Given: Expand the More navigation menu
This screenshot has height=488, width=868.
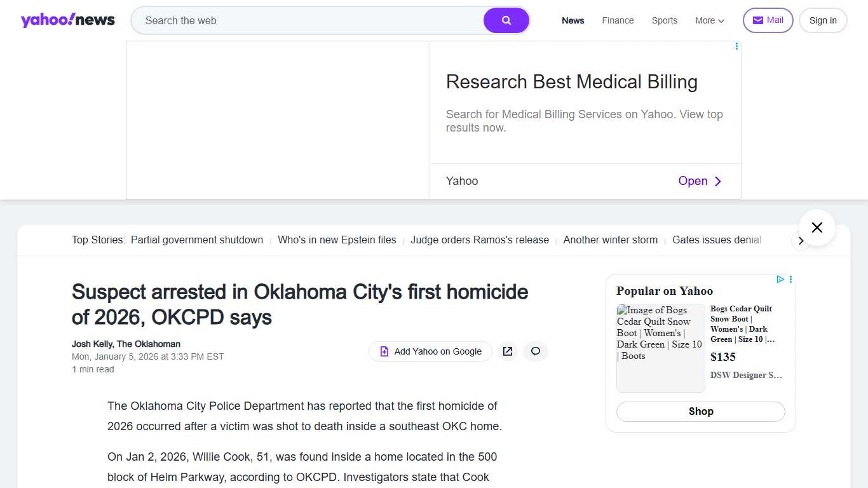Looking at the screenshot, I should click(x=709, y=20).
